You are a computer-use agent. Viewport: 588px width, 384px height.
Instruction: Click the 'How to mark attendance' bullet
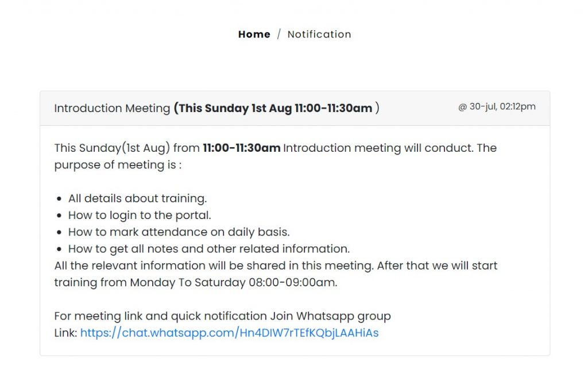(x=179, y=232)
